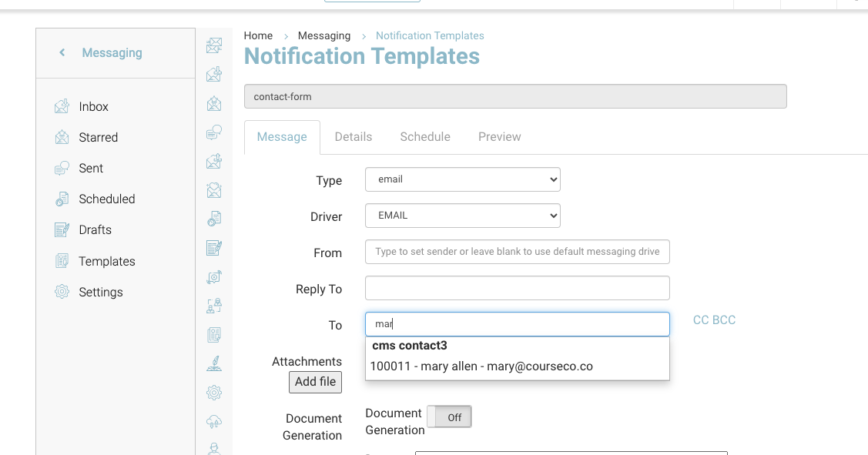Image resolution: width=868 pixels, height=455 pixels.
Task: Collapse Messaging panel with back chevron
Action: 62,52
